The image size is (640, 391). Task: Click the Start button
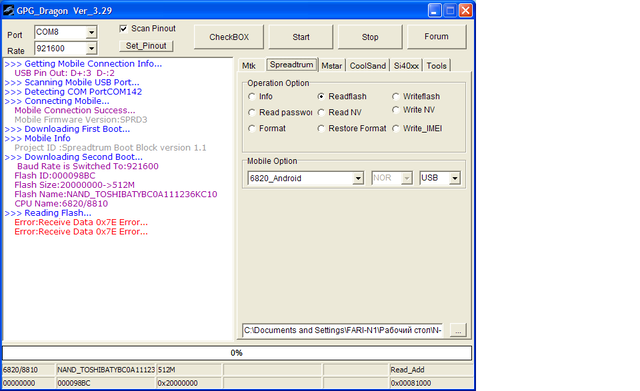(301, 37)
